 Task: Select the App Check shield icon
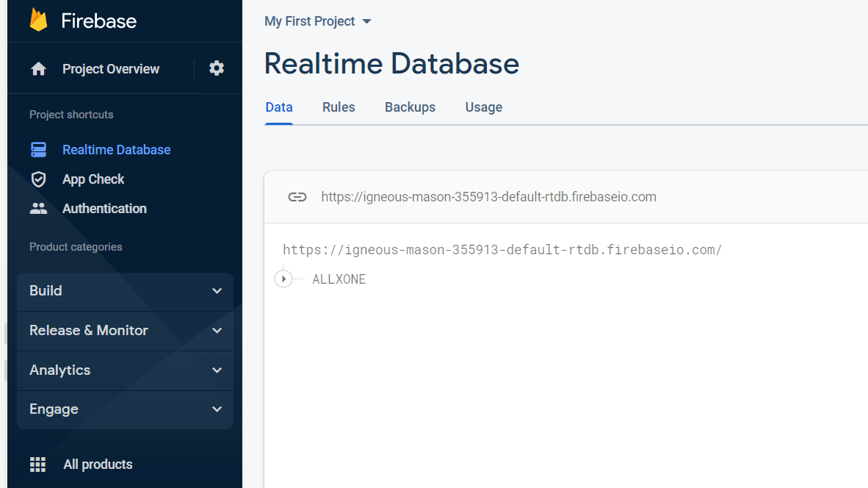pyautogui.click(x=38, y=179)
